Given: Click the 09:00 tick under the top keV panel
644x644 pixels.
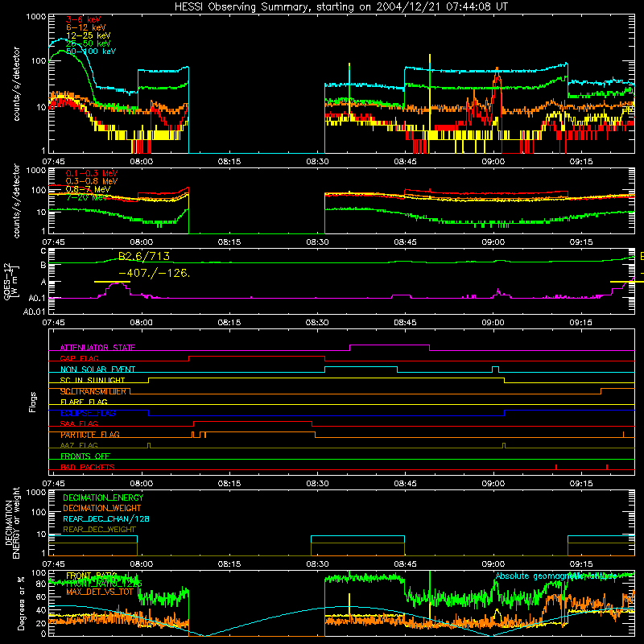Looking at the screenshot, I should click(x=493, y=162).
